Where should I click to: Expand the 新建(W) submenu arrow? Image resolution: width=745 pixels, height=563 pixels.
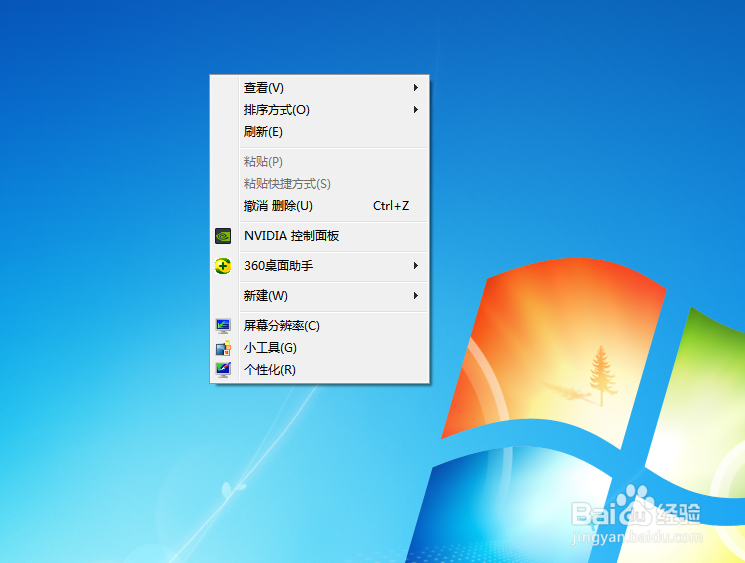coord(416,296)
